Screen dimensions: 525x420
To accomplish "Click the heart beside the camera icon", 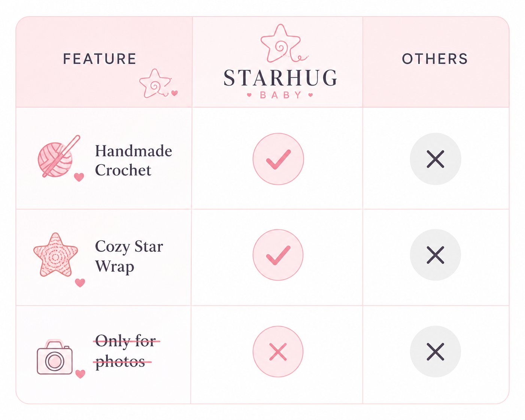I will (x=80, y=374).
